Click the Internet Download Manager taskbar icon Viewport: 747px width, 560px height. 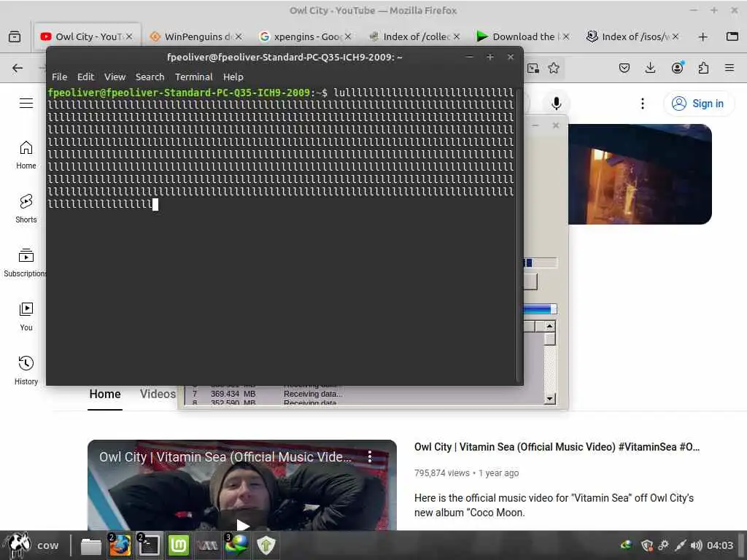pos(236,545)
